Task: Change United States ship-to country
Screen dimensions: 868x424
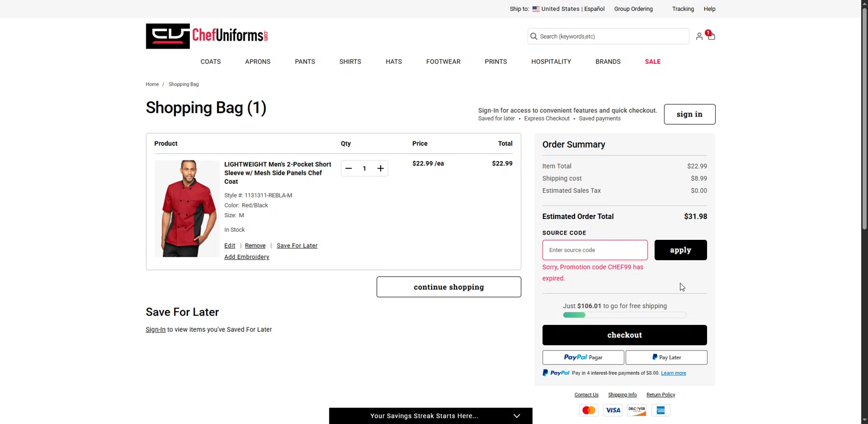Action: [x=560, y=9]
